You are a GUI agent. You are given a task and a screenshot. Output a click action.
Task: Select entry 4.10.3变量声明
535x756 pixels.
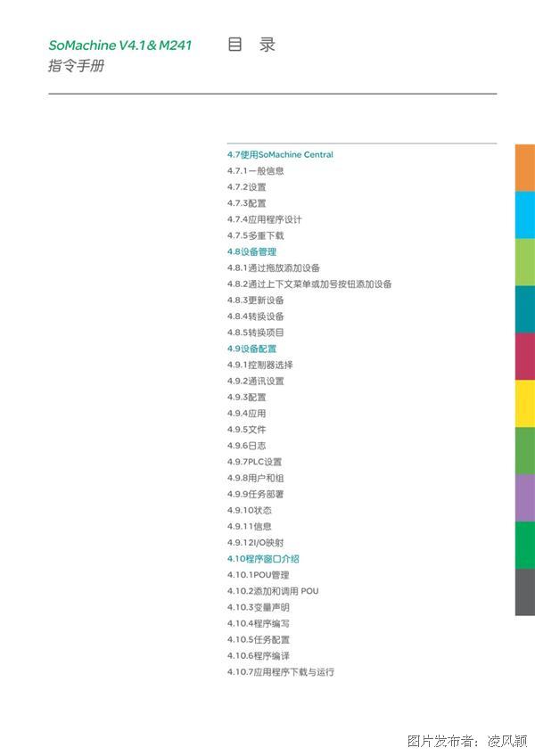point(258,607)
